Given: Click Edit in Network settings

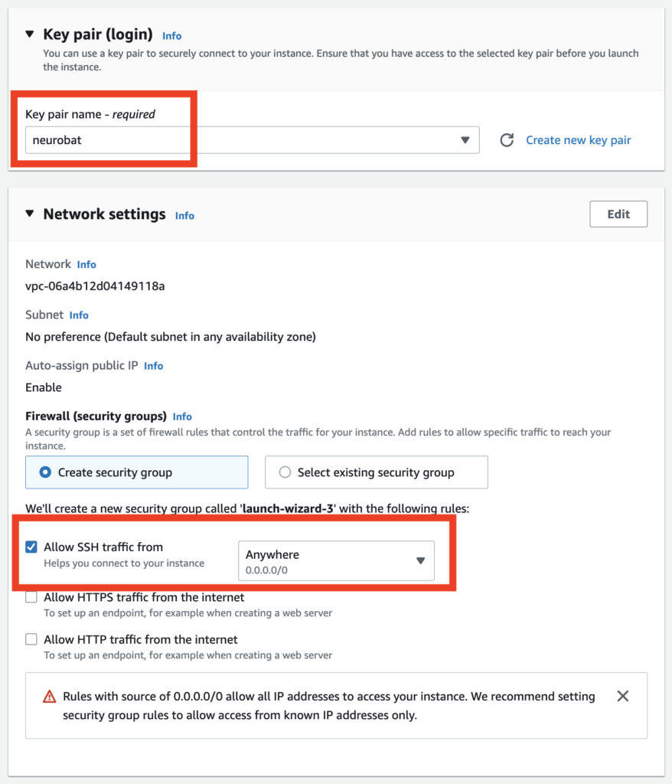Looking at the screenshot, I should 618,214.
